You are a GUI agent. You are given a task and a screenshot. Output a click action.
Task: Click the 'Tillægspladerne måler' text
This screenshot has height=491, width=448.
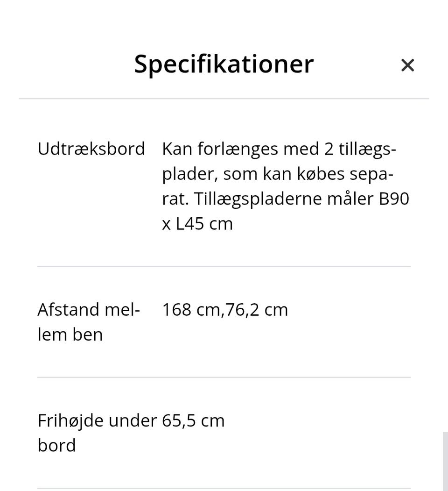pyautogui.click(x=284, y=199)
